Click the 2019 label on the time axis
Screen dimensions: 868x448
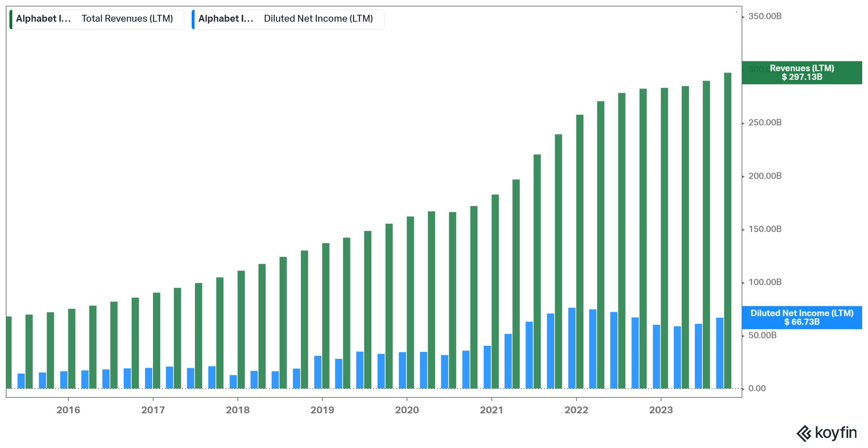(322, 410)
